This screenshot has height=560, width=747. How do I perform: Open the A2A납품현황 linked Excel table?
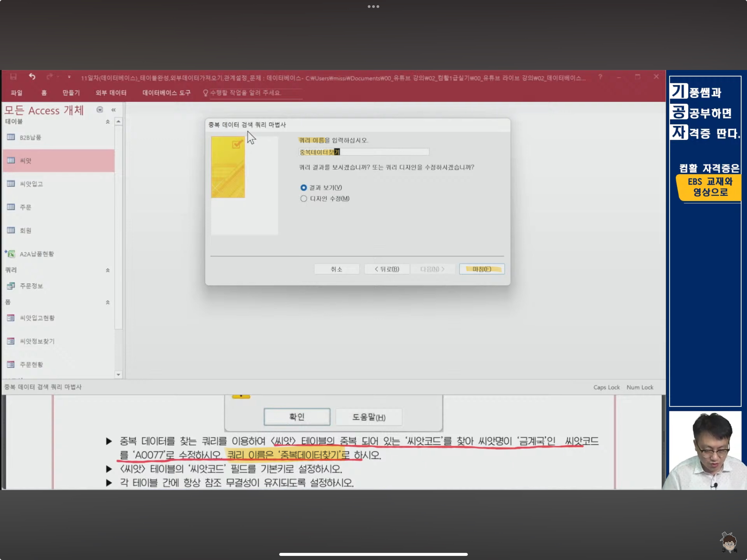click(x=11, y=254)
